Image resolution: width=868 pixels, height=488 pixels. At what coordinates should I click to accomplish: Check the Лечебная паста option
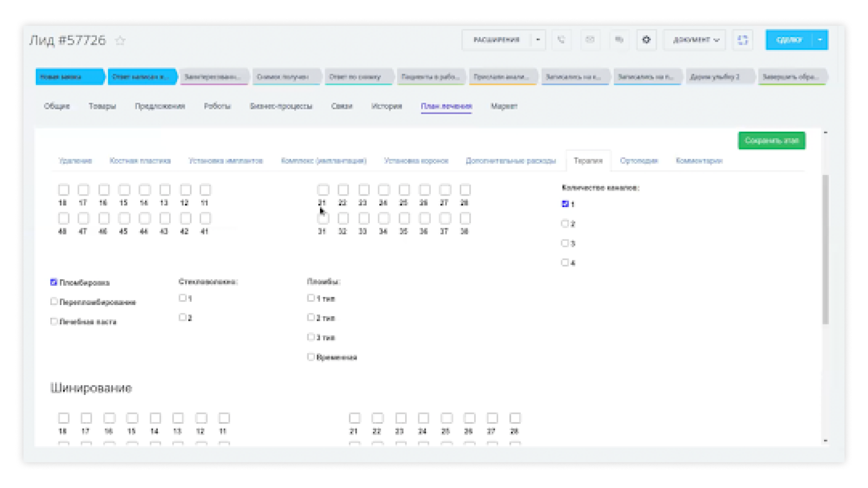[x=54, y=321]
